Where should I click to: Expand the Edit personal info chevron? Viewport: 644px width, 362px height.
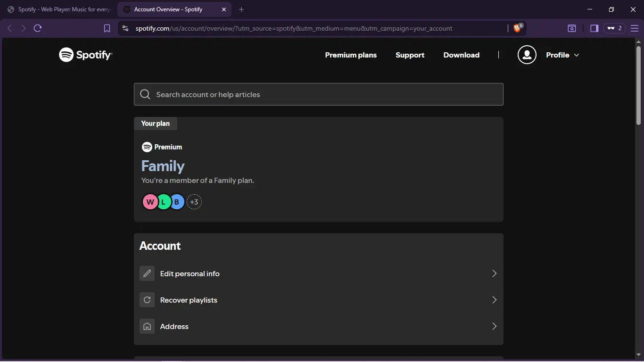[x=494, y=273]
